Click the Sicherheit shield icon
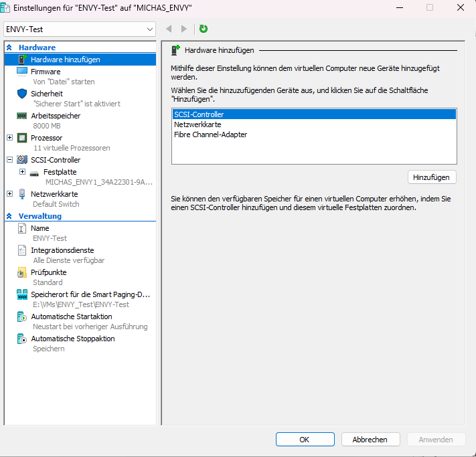The image size is (476, 457). (x=22, y=94)
